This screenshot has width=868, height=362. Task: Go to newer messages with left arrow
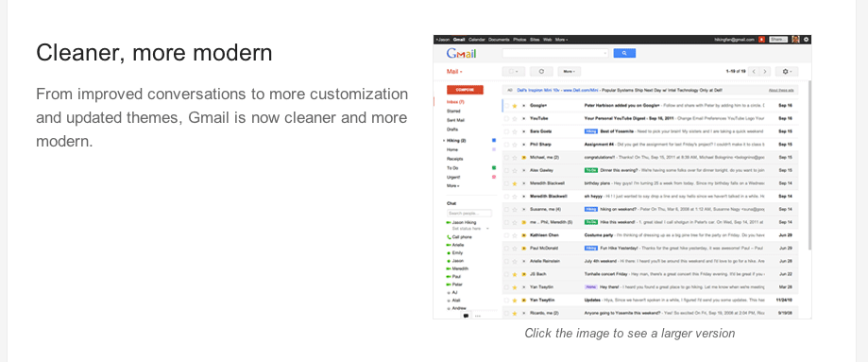pyautogui.click(x=755, y=72)
